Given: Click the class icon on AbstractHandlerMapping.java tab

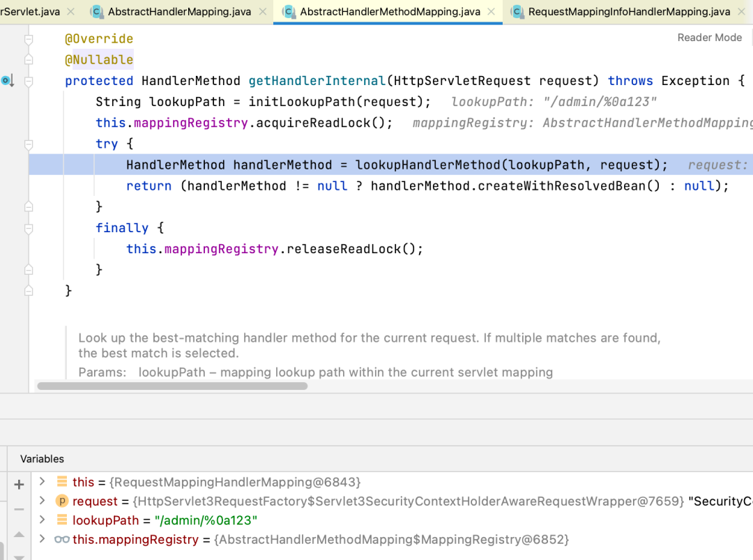Looking at the screenshot, I should click(97, 12).
